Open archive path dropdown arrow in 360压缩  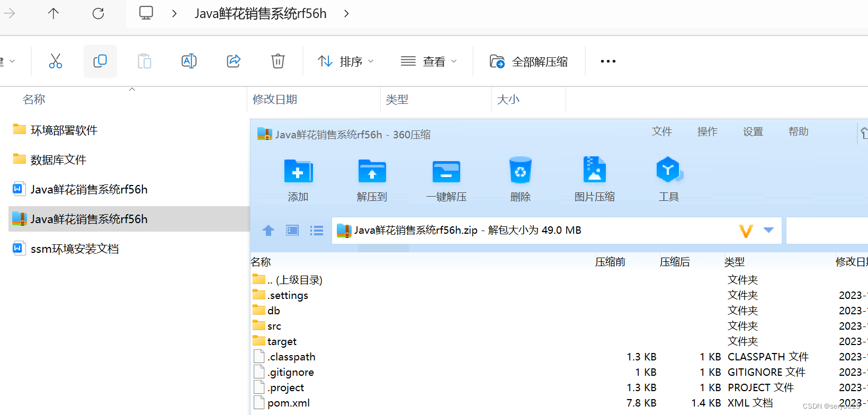(769, 230)
